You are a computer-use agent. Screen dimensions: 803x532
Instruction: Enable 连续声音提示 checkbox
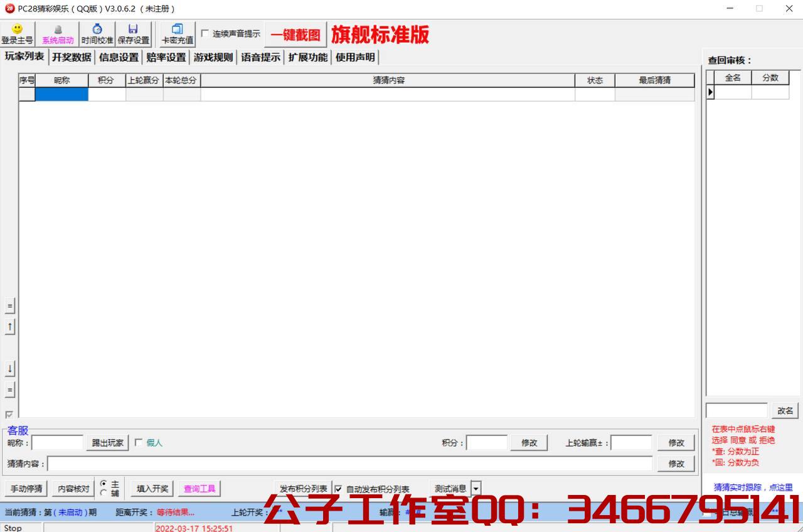pos(205,34)
